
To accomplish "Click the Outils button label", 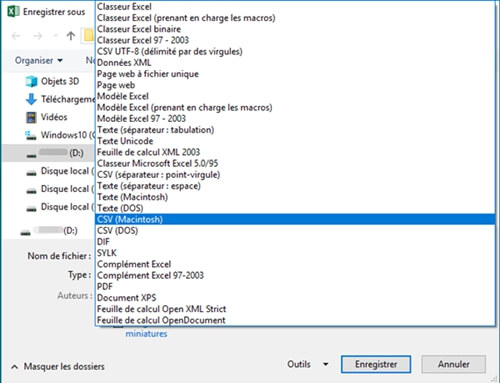I will click(299, 364).
